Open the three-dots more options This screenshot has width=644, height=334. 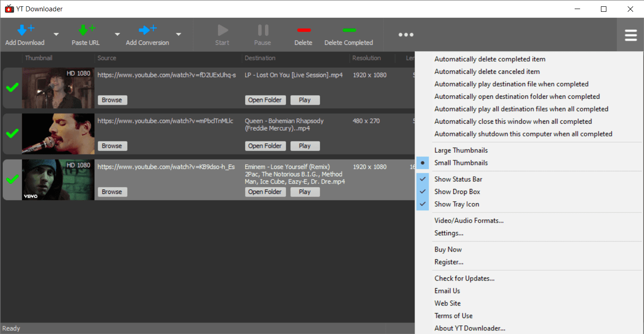(406, 34)
